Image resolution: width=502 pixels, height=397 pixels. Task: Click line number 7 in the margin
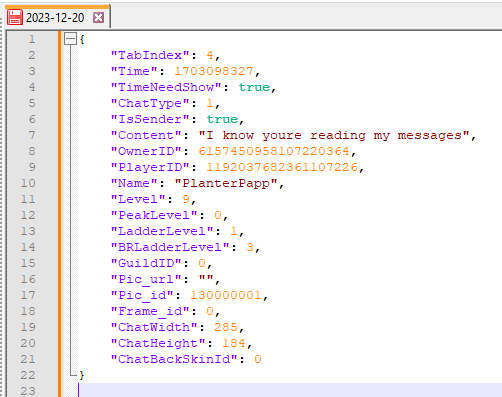point(32,135)
